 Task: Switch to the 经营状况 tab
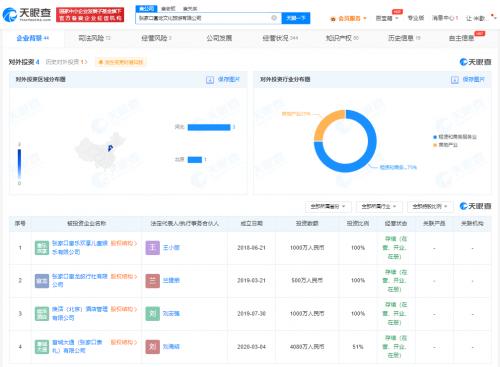(280, 38)
